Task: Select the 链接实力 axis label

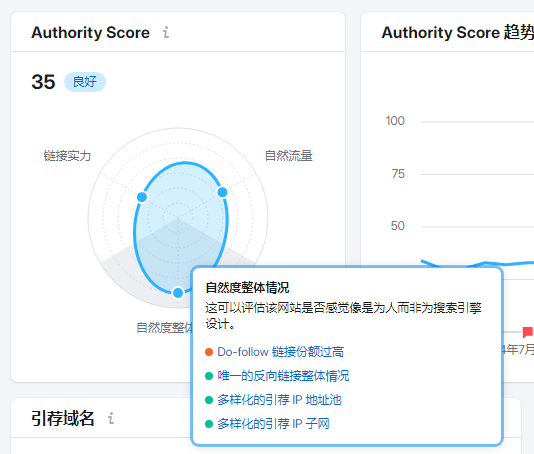Action: coord(67,156)
